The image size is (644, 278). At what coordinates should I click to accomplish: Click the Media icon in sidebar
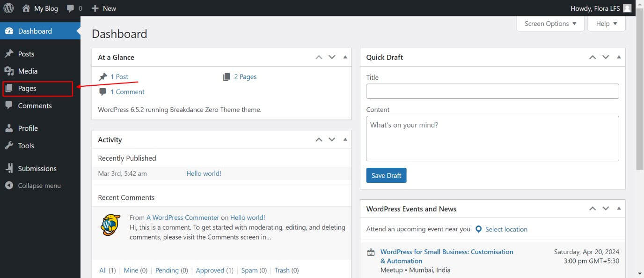(x=9, y=71)
